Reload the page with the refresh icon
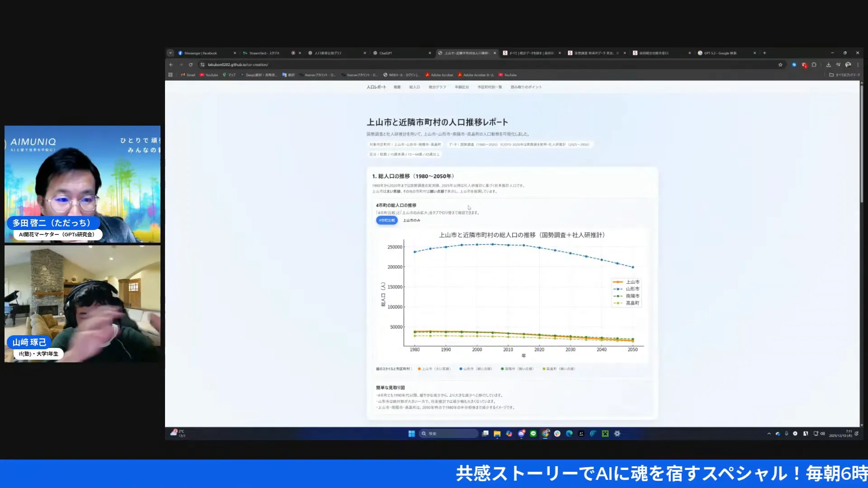The height and width of the screenshot is (488, 868). pyautogui.click(x=191, y=65)
